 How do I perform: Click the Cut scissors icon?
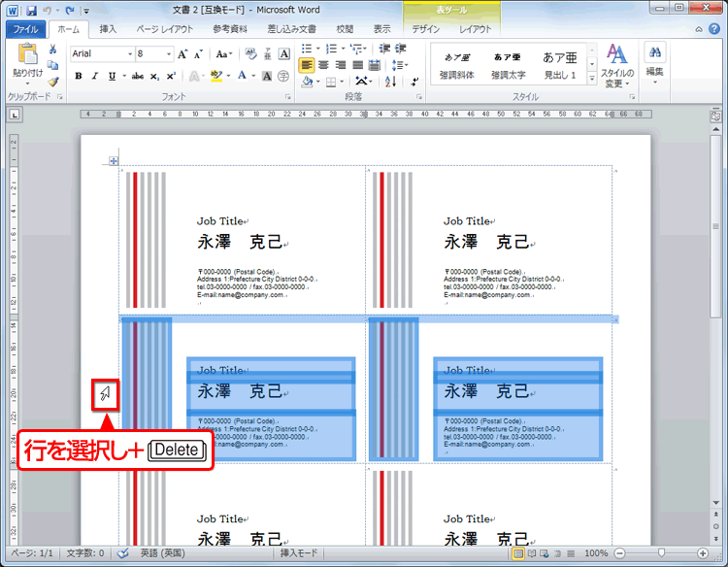coord(53,49)
